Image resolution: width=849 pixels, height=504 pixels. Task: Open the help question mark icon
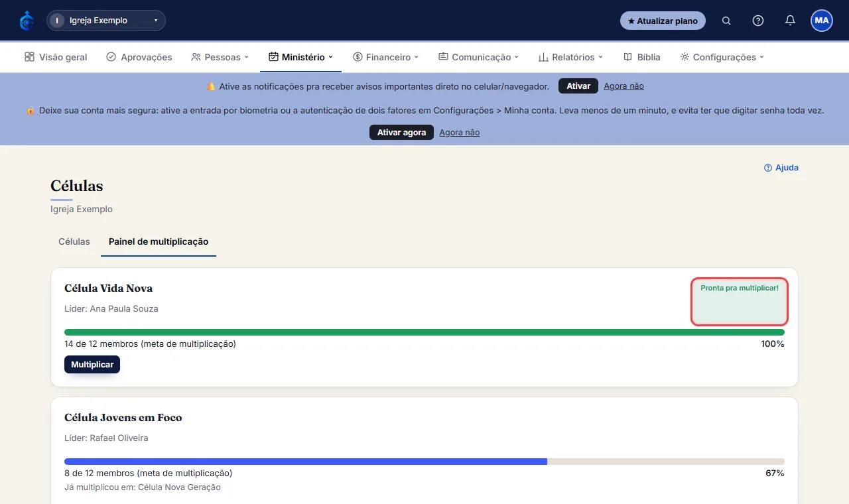click(758, 21)
